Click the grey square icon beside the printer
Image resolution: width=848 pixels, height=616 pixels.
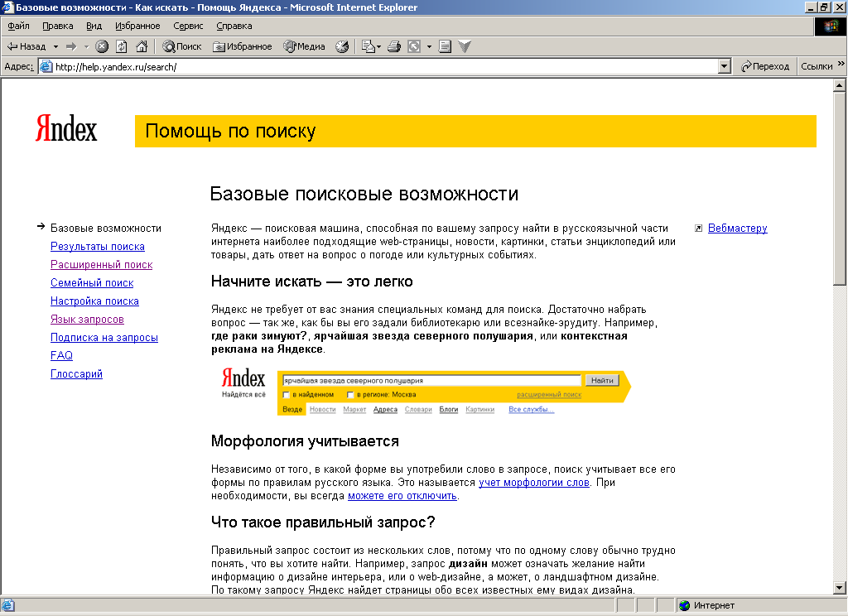click(414, 46)
